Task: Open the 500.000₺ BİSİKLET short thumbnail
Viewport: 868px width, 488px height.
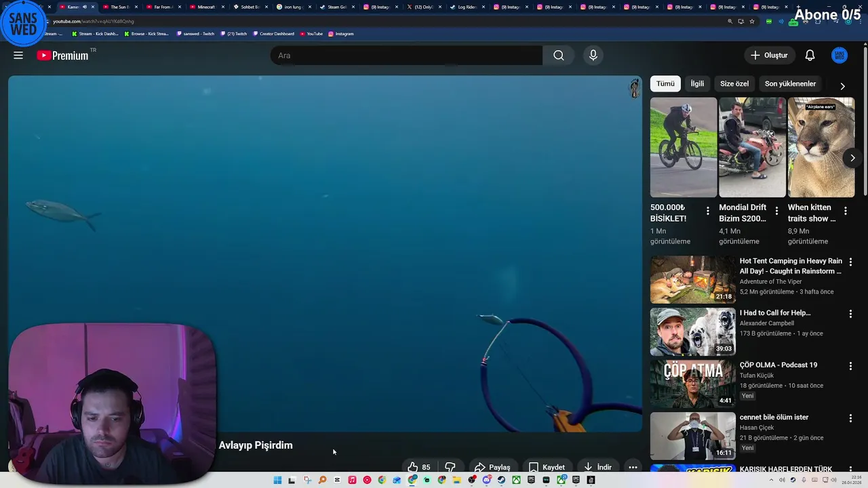Action: (x=683, y=147)
